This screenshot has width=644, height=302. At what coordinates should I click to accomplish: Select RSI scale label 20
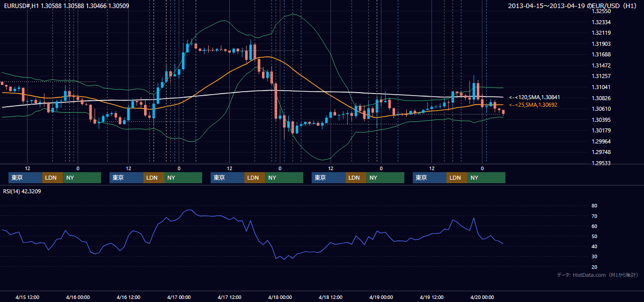coord(594,267)
